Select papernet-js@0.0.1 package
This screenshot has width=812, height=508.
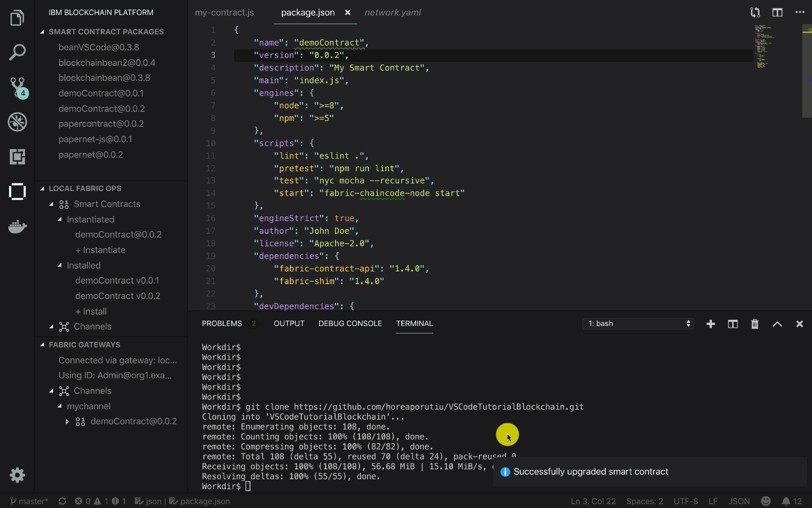(x=95, y=139)
